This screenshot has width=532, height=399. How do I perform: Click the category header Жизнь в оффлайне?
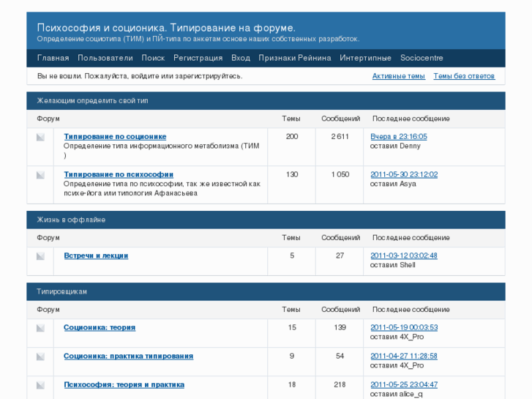point(71,220)
